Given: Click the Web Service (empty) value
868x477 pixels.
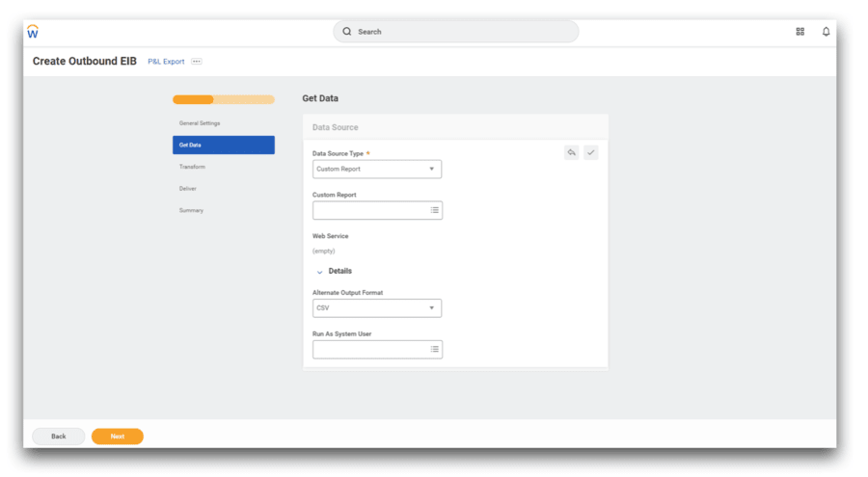Looking at the screenshot, I should point(324,252).
